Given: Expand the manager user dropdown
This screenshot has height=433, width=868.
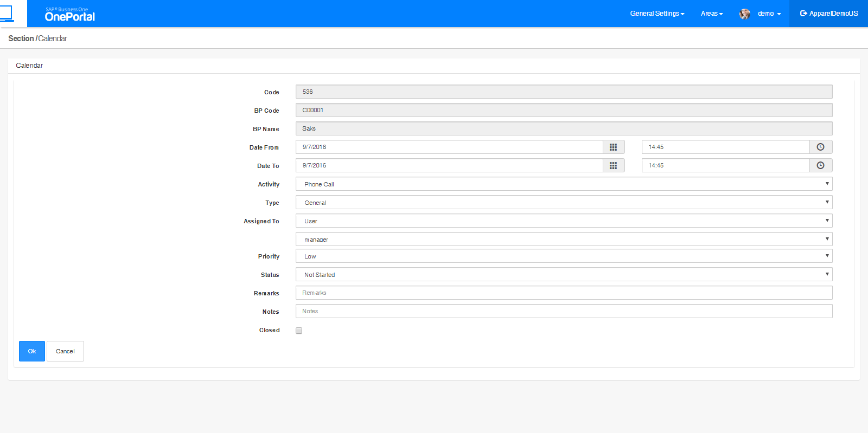Looking at the screenshot, I should [x=564, y=240].
